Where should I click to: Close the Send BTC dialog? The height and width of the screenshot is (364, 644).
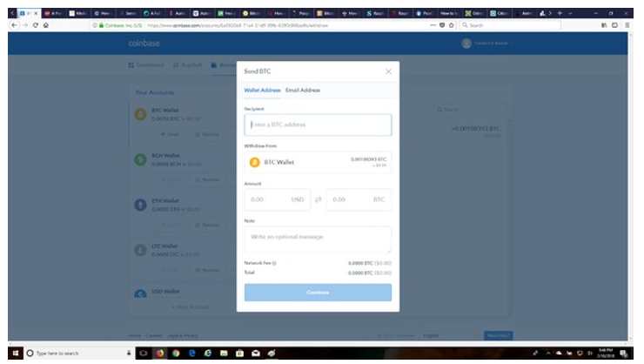[388, 71]
